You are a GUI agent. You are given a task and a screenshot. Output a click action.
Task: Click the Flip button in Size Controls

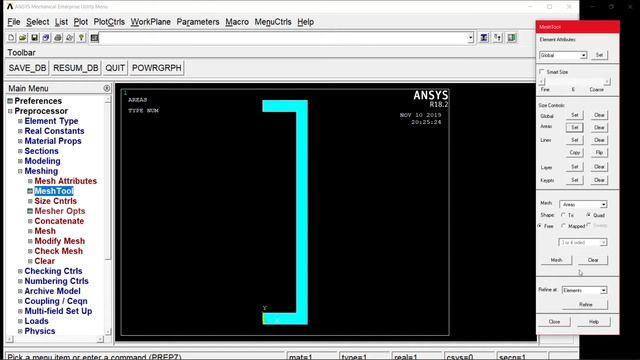[599, 153]
